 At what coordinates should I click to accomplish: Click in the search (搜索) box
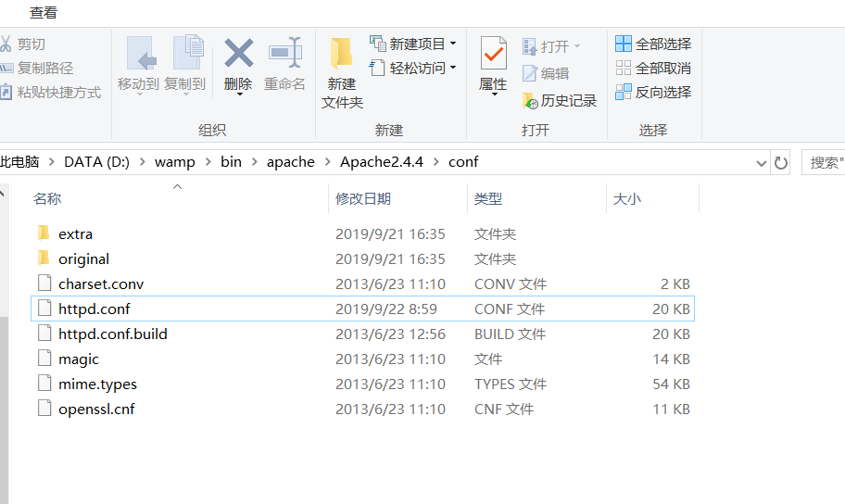825,162
